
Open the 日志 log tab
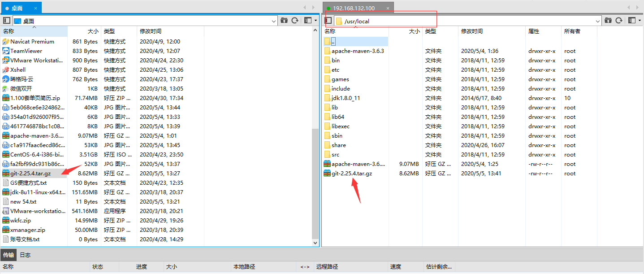click(25, 255)
